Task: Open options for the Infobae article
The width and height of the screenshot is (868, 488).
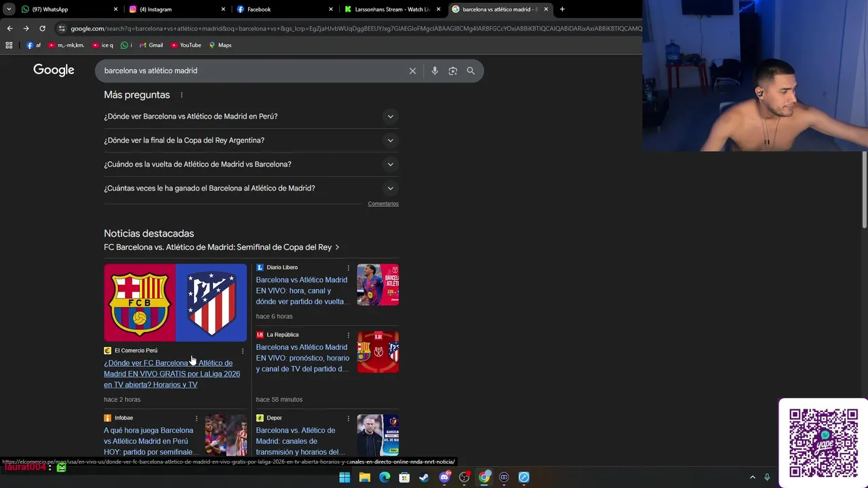Action: (x=197, y=418)
